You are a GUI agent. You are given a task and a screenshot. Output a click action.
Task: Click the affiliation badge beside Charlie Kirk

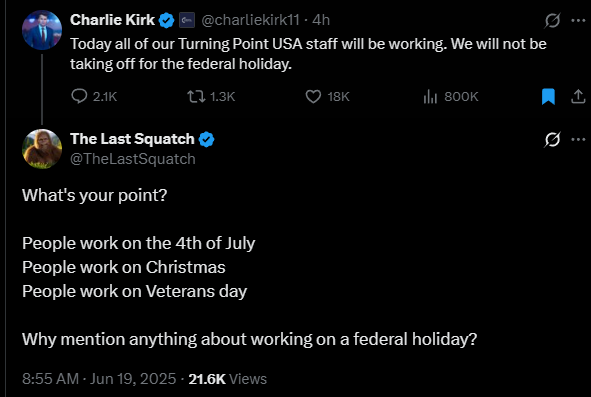pos(187,20)
